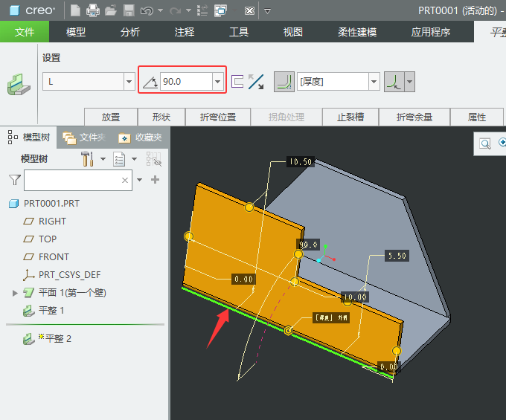
Task: Click the model tree hidden-items filter icon
Action: point(154,159)
